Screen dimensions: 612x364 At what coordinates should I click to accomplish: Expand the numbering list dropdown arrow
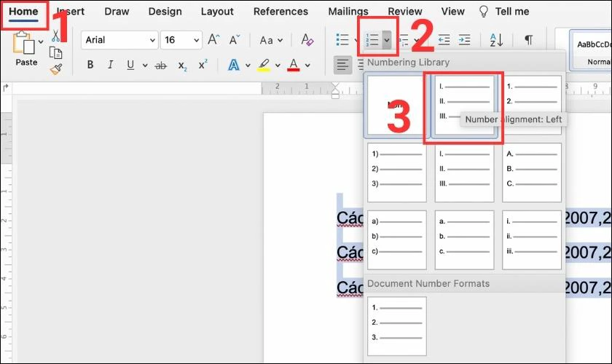click(x=386, y=40)
